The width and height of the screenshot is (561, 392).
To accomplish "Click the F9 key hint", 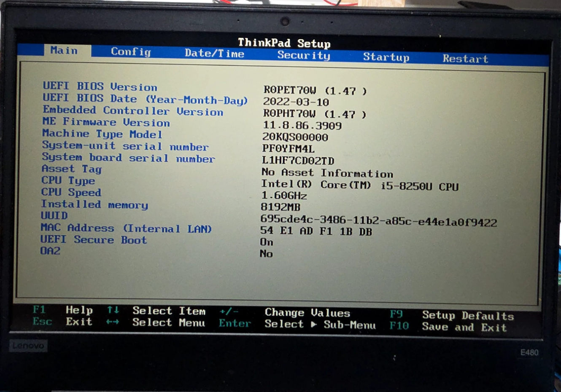I will [396, 314].
